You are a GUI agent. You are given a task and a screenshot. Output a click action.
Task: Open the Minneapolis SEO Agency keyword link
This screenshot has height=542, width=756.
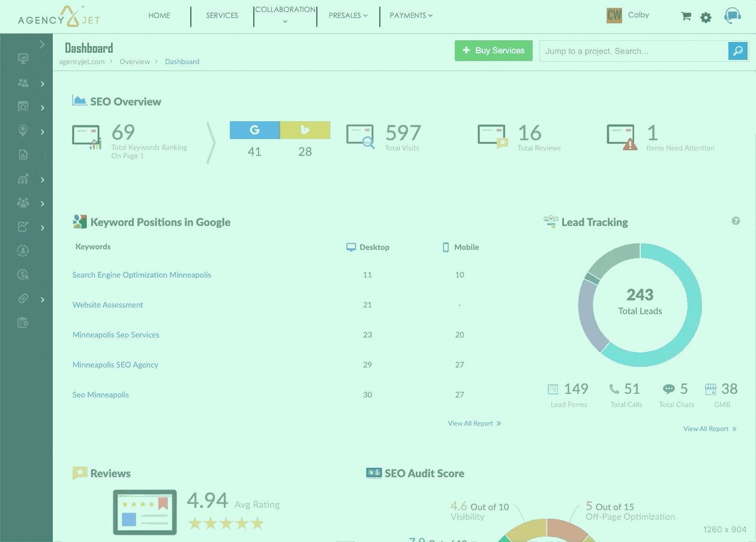(115, 365)
